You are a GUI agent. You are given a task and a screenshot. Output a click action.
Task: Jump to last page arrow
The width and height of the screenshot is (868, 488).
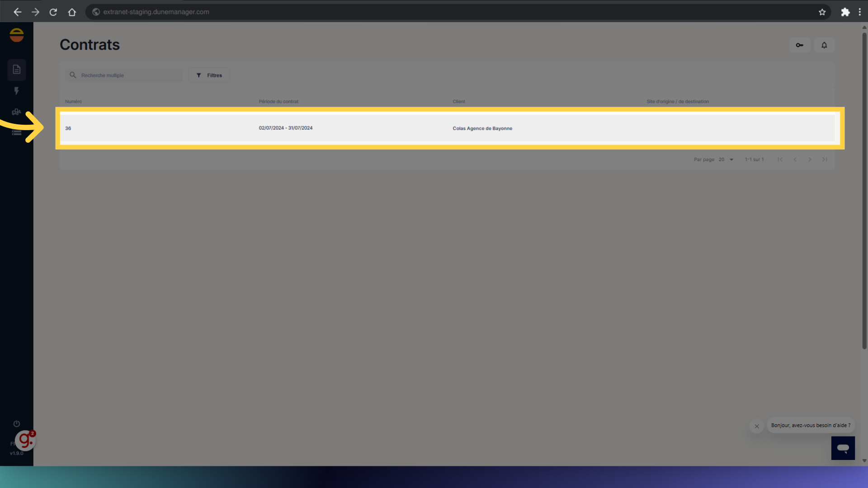click(x=825, y=160)
